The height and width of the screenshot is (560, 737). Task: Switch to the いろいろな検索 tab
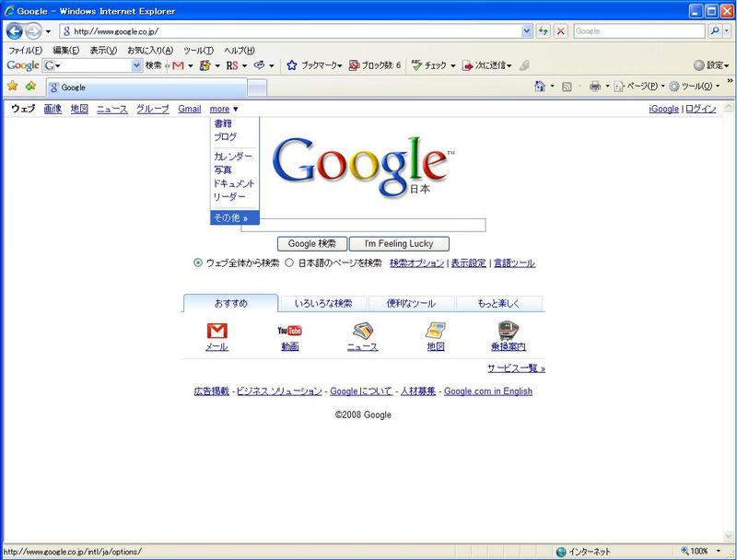pos(323,304)
